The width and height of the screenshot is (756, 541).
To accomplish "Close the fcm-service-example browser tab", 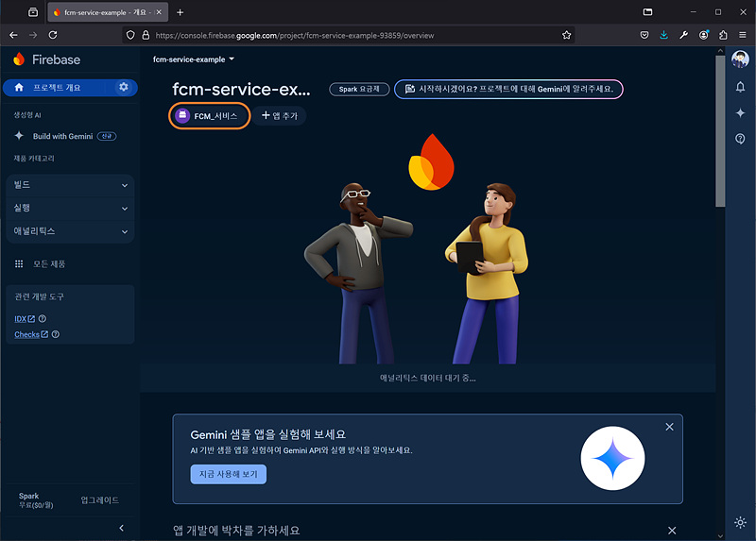I will click(x=159, y=12).
